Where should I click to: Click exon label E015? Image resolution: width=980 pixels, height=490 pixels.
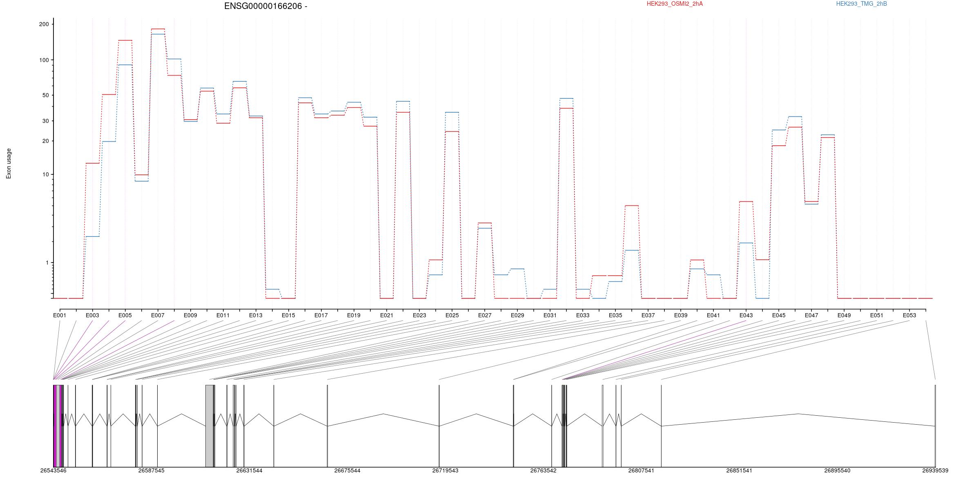click(x=288, y=315)
